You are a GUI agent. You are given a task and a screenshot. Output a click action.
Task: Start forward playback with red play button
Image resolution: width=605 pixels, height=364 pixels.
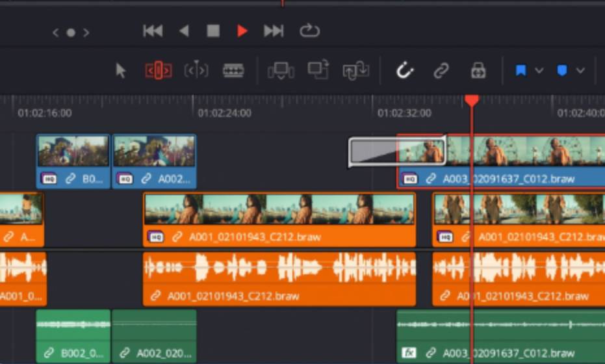pyautogui.click(x=242, y=31)
